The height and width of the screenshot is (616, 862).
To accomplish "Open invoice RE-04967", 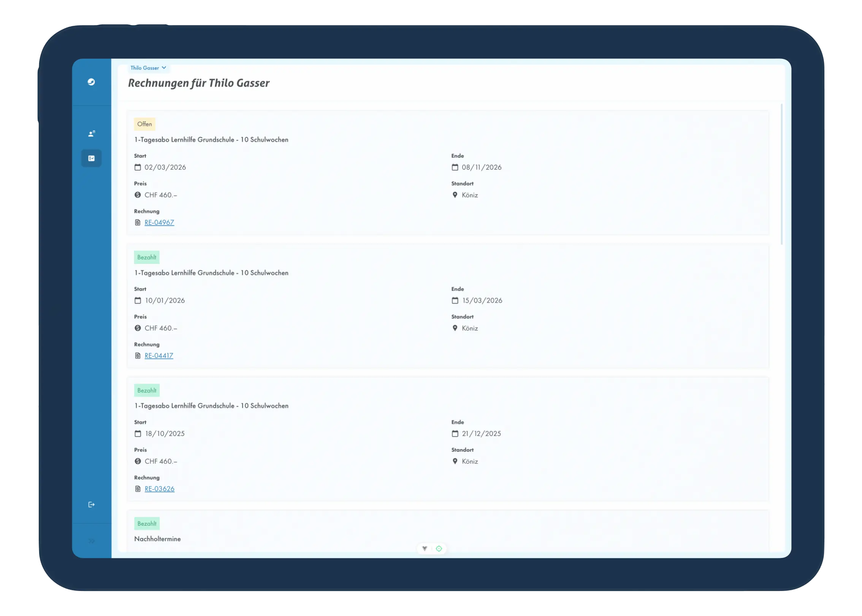I will [x=159, y=223].
